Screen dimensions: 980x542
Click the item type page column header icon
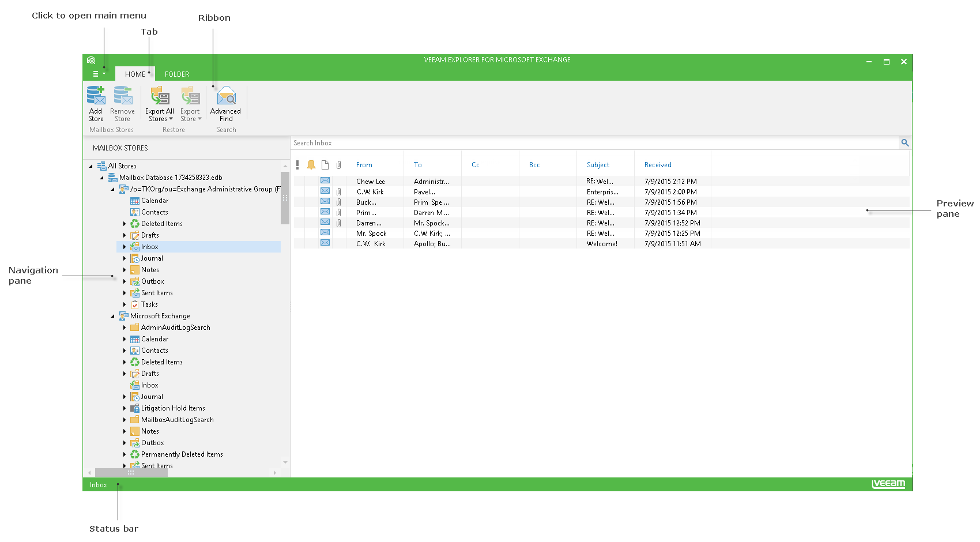click(325, 165)
